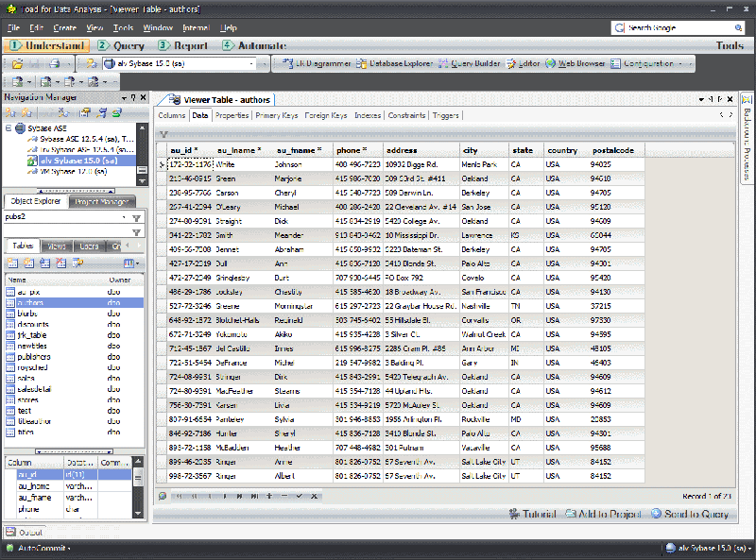Click the create new table icon
This screenshot has height=560, width=756.
11,262
